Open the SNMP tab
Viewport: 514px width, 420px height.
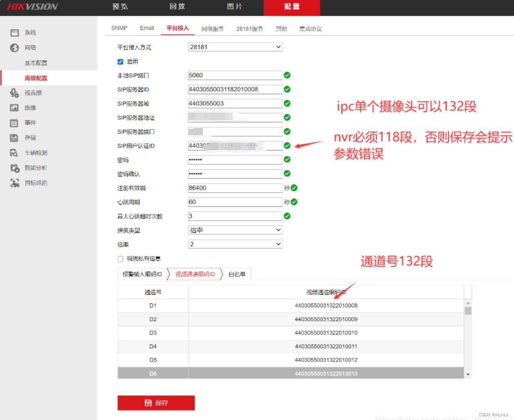(119, 28)
